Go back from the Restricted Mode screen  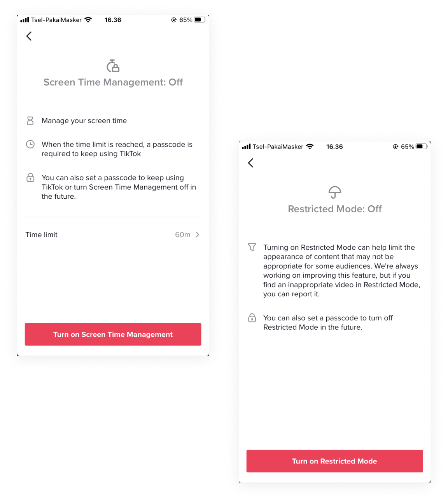pyautogui.click(x=250, y=163)
